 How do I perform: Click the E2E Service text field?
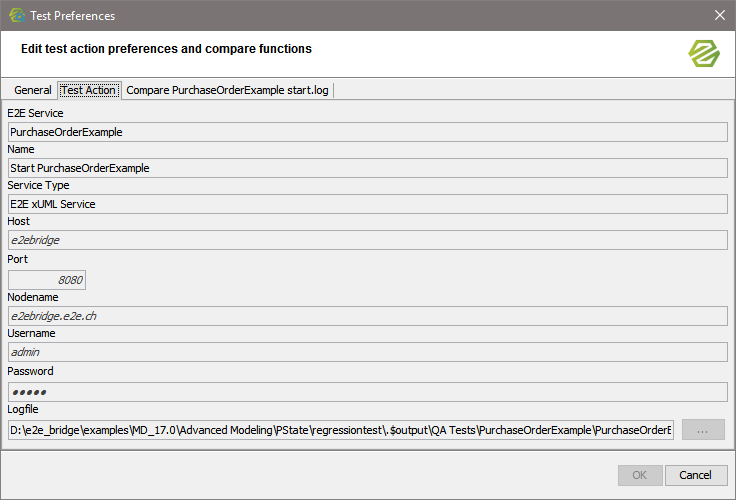point(367,131)
